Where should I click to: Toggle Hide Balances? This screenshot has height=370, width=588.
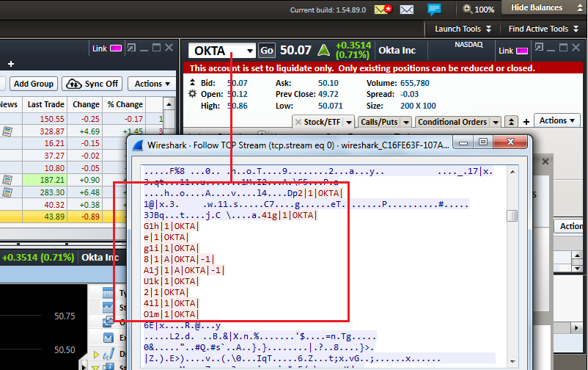(x=536, y=7)
